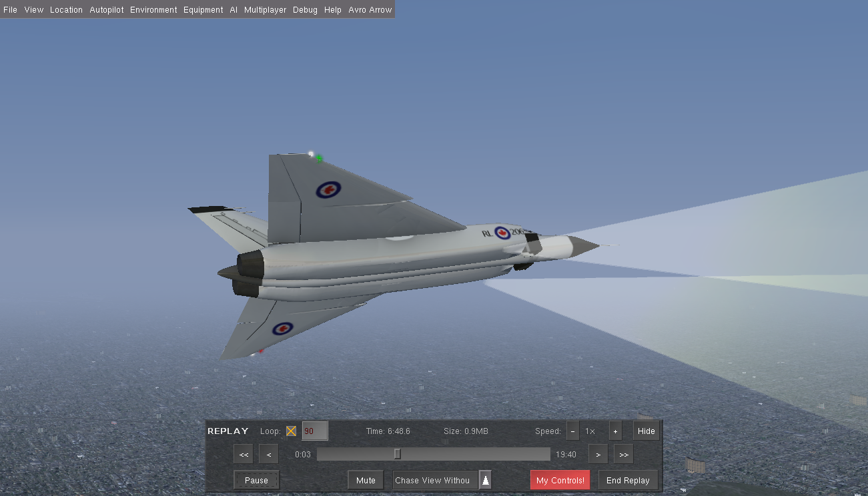Mute the replay sound
This screenshot has width=868, height=496.
tap(366, 480)
